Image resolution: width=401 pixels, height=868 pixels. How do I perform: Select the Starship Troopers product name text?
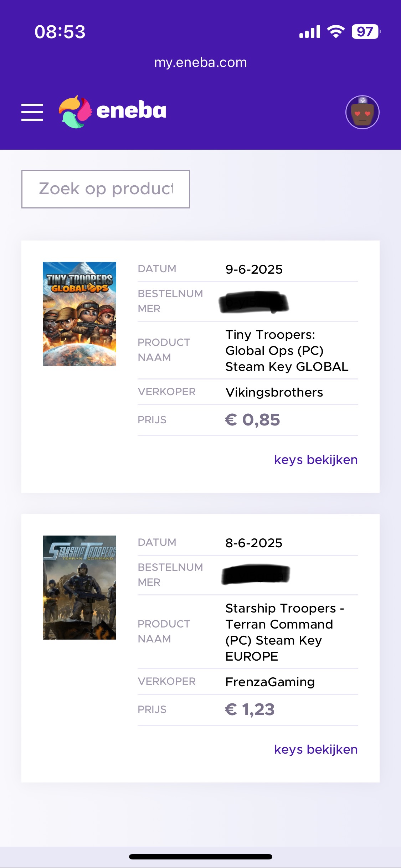(x=284, y=632)
